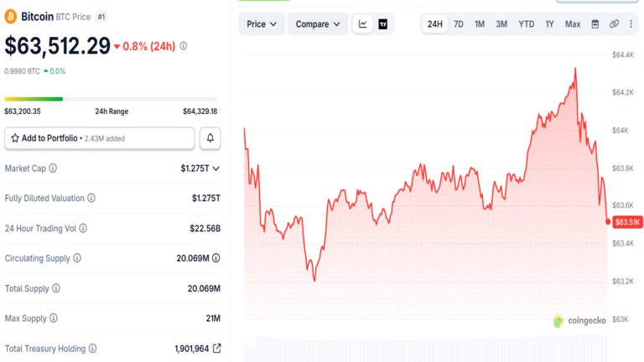Copy the chart link icon
The width and height of the screenshot is (644, 362).
coord(614,24)
